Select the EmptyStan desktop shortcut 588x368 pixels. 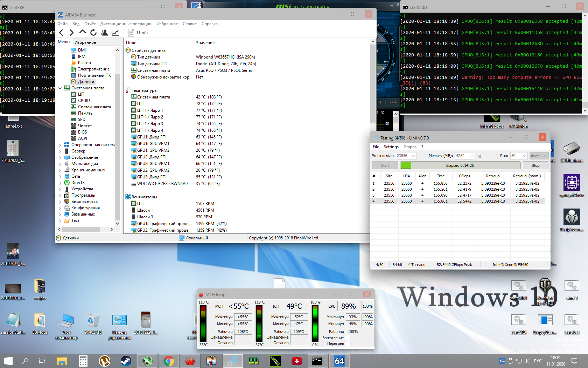[x=545, y=324]
